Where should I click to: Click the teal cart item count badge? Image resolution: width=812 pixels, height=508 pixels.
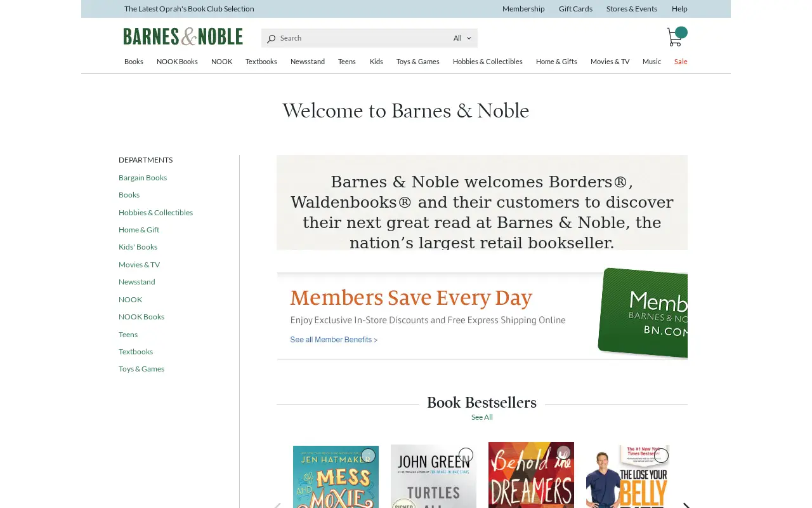[x=681, y=32]
